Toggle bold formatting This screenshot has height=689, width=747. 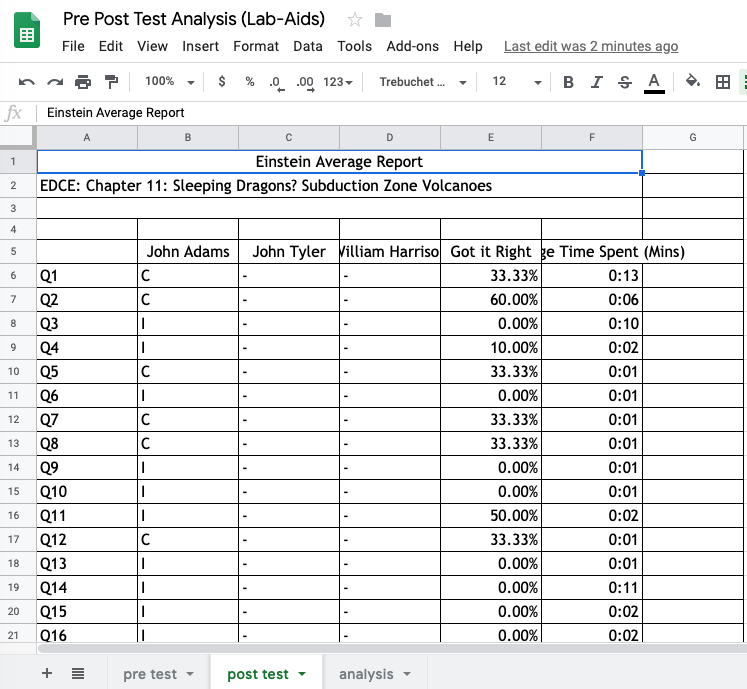[568, 82]
